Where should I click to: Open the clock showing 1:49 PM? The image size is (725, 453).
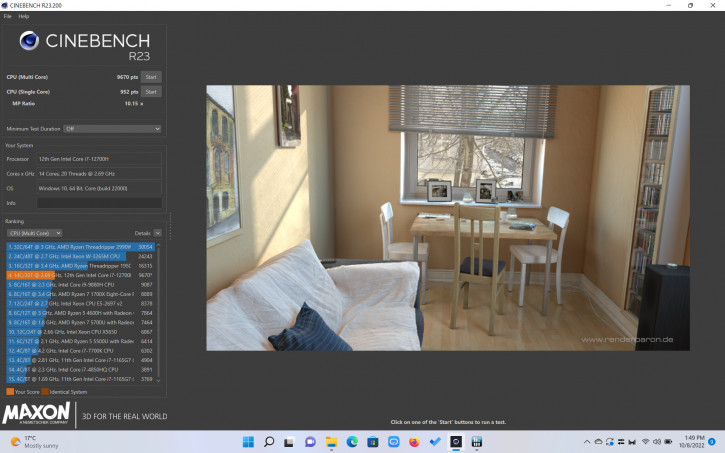point(691,442)
